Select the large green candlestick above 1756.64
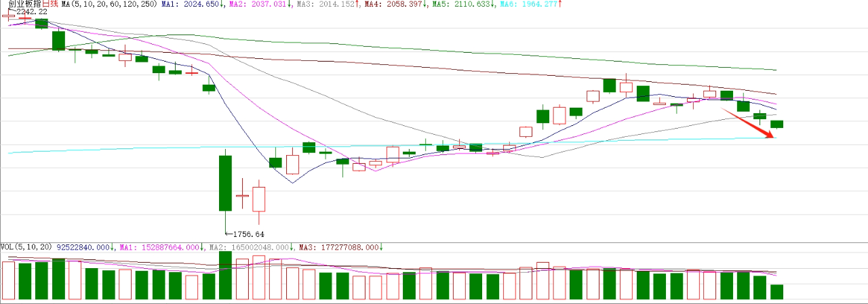The image size is (868, 304). click(x=225, y=183)
